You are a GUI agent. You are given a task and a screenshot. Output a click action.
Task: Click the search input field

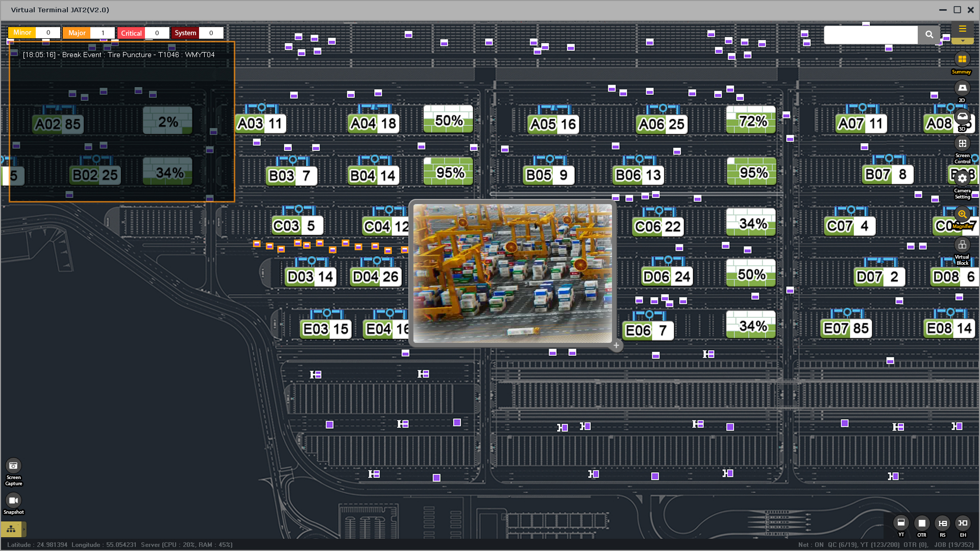point(871,35)
